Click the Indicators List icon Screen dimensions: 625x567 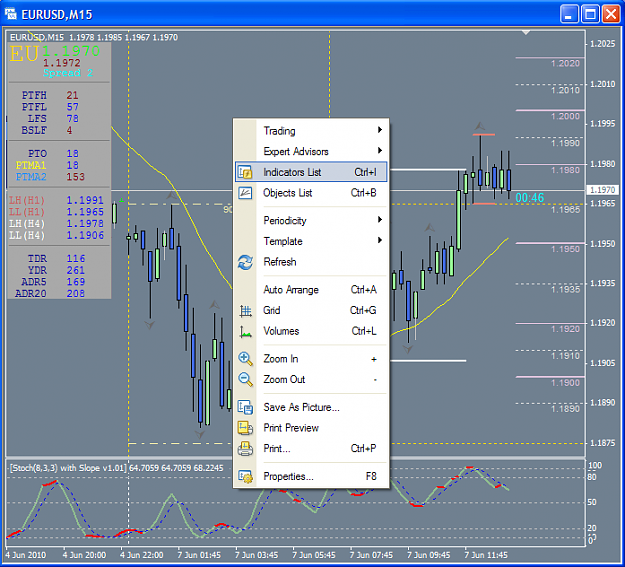(x=245, y=172)
